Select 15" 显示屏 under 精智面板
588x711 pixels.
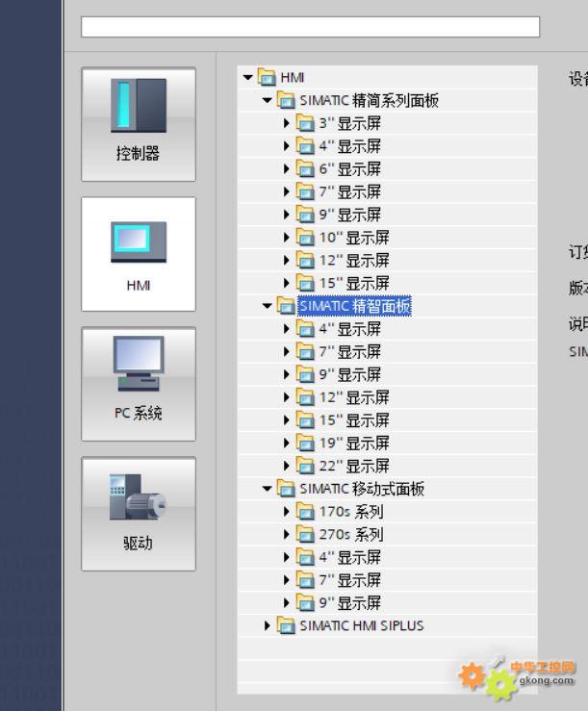(354, 419)
